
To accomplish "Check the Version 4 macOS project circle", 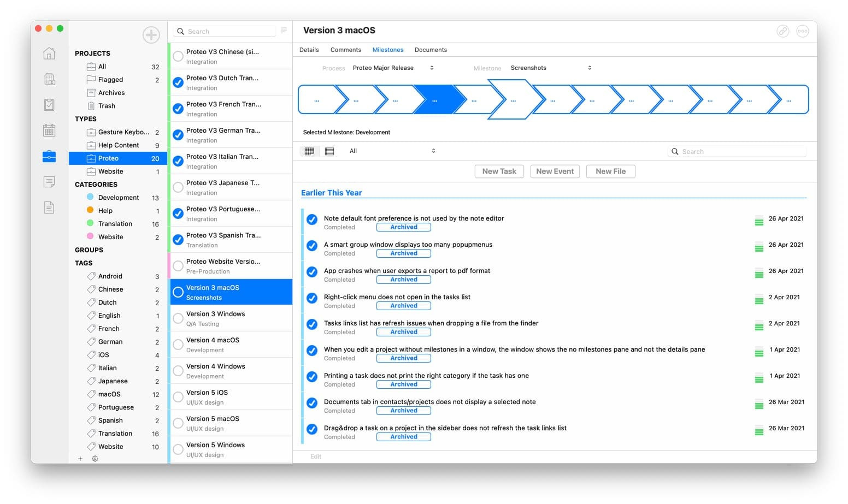I will point(178,345).
